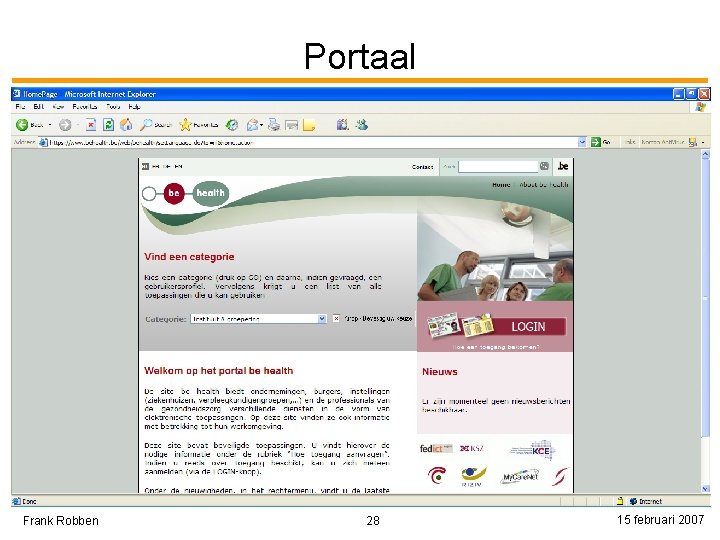Click the Nieuws heading
Screen dimensions: 720x540
click(x=440, y=371)
